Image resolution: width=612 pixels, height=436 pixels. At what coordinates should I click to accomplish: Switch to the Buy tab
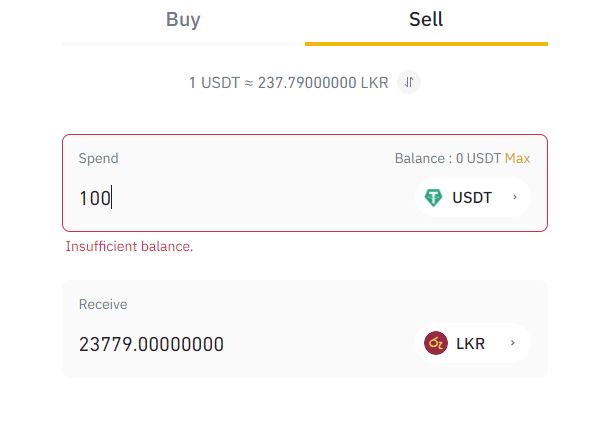pos(183,20)
